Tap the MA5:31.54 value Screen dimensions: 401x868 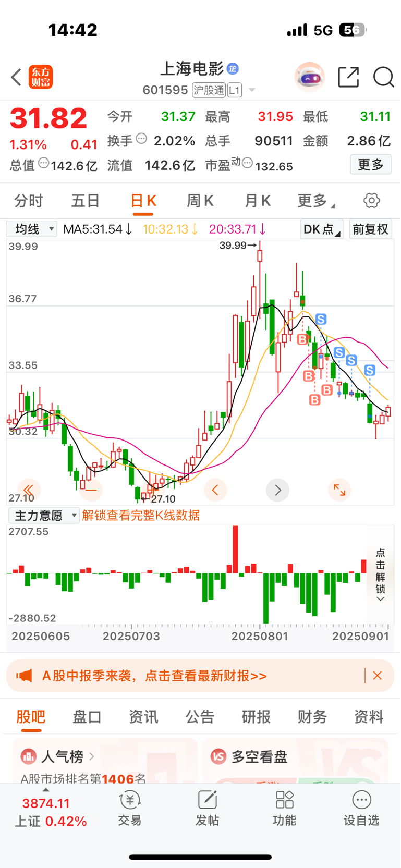98,229
